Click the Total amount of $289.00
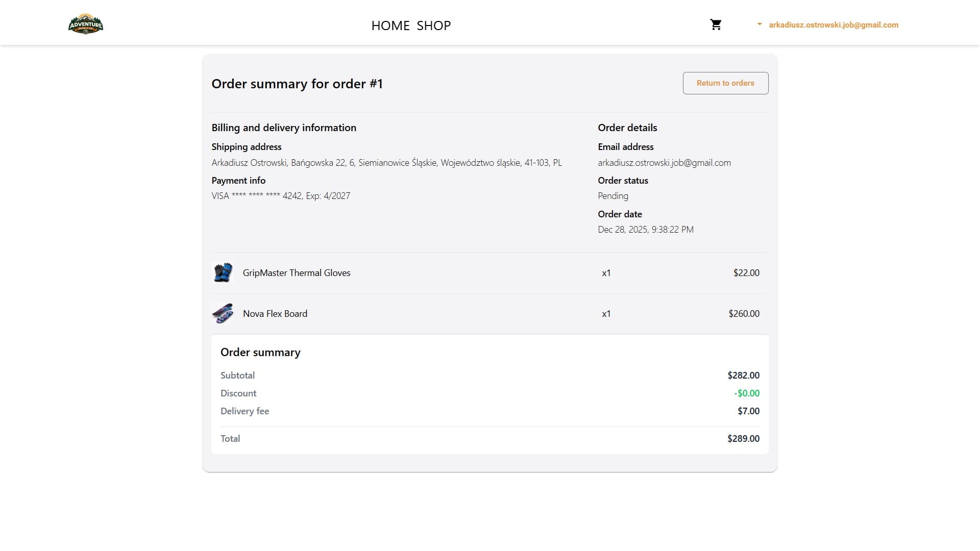This screenshot has height=551, width=980. (743, 438)
